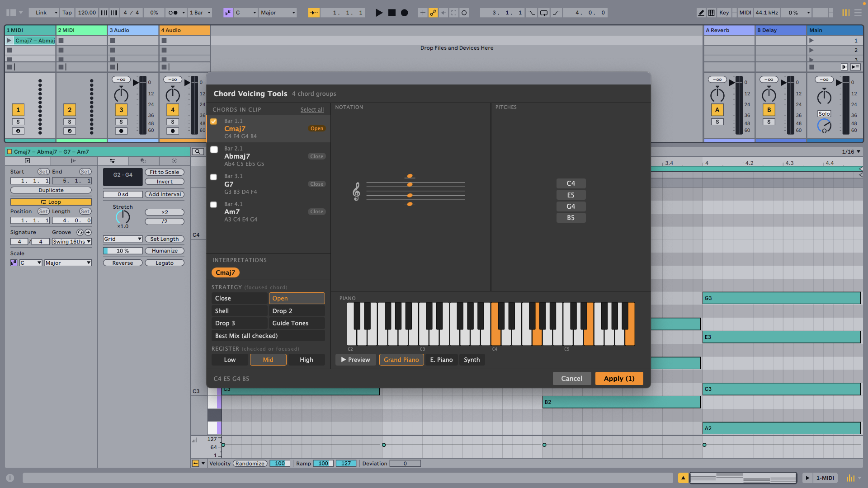Toggle Follow playback arrow icon

click(314, 13)
